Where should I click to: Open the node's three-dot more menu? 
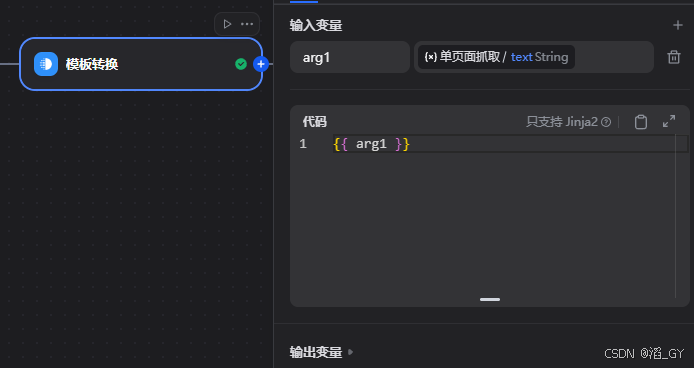point(247,24)
